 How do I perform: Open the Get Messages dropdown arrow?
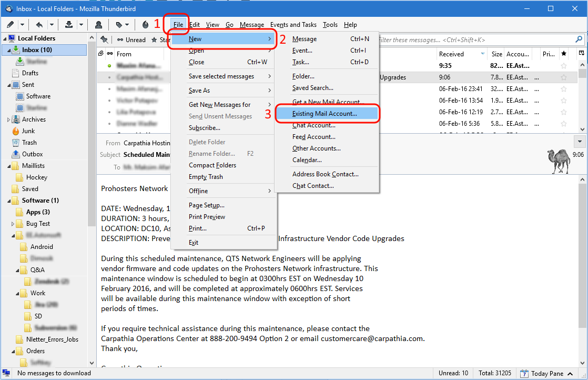[x=81, y=25]
